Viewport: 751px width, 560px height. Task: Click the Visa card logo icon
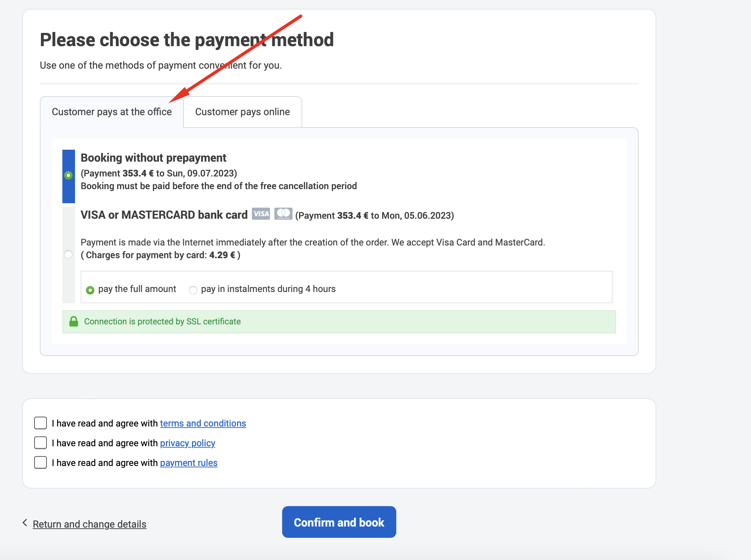(261, 214)
